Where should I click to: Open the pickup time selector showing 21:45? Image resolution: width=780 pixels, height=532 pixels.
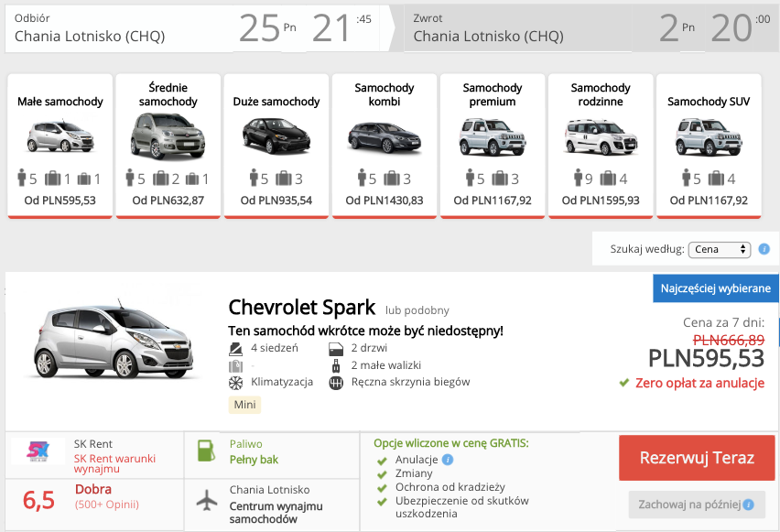click(x=342, y=28)
